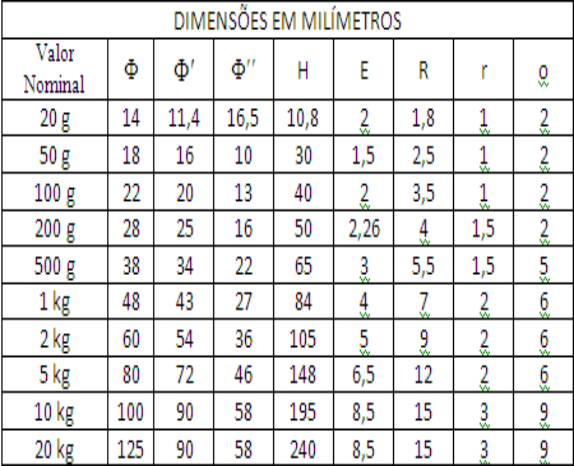Select the H column header
This screenshot has height=466, width=574.
click(303, 69)
